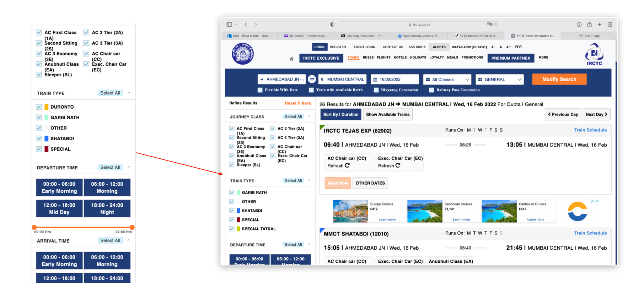This screenshot has width=644, height=304.
Task: Go forward with the browser forward arrow
Action: click(256, 25)
